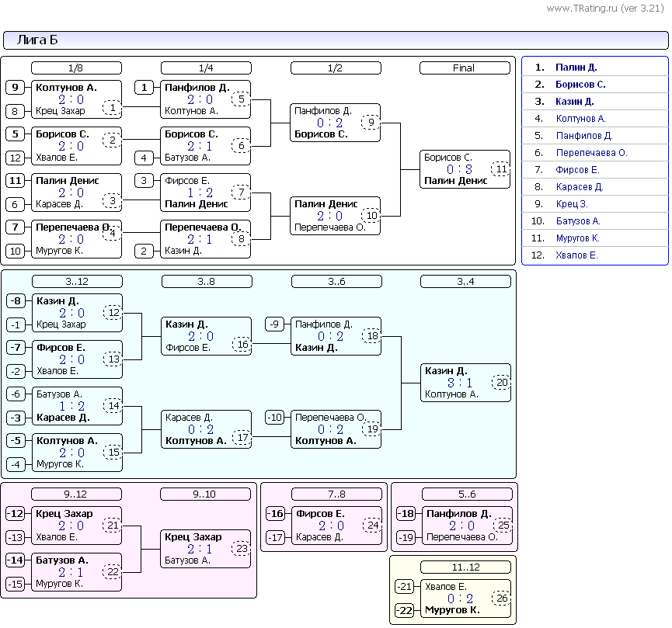The image size is (672, 628).
Task: Click match number 20 circle in the 3..4 match
Action: pyautogui.click(x=502, y=383)
